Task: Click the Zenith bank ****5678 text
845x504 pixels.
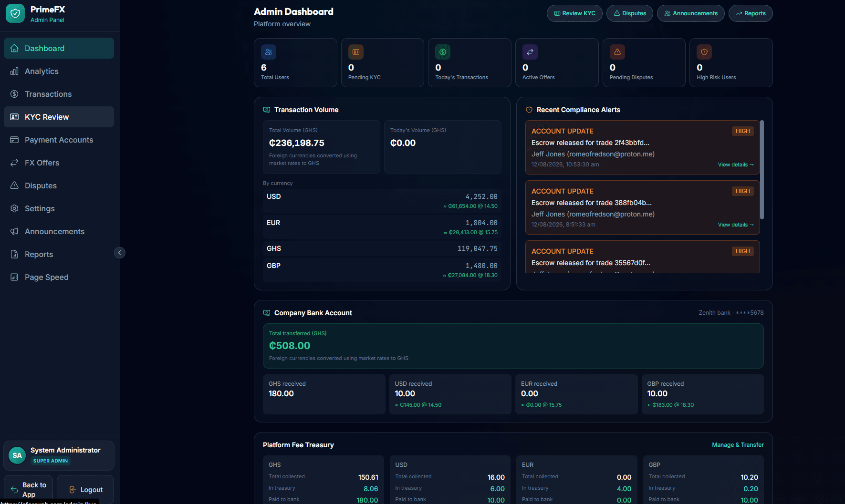Action: point(731,313)
